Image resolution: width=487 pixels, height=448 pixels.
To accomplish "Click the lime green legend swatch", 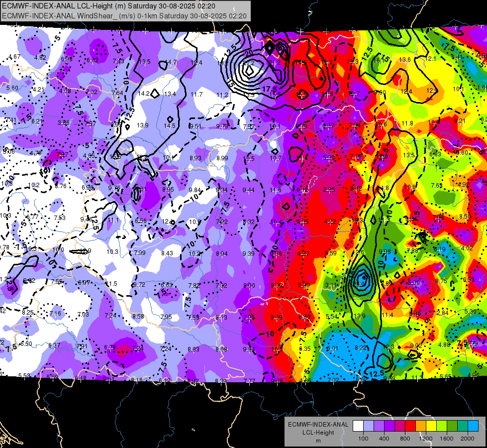I will coord(442,426).
